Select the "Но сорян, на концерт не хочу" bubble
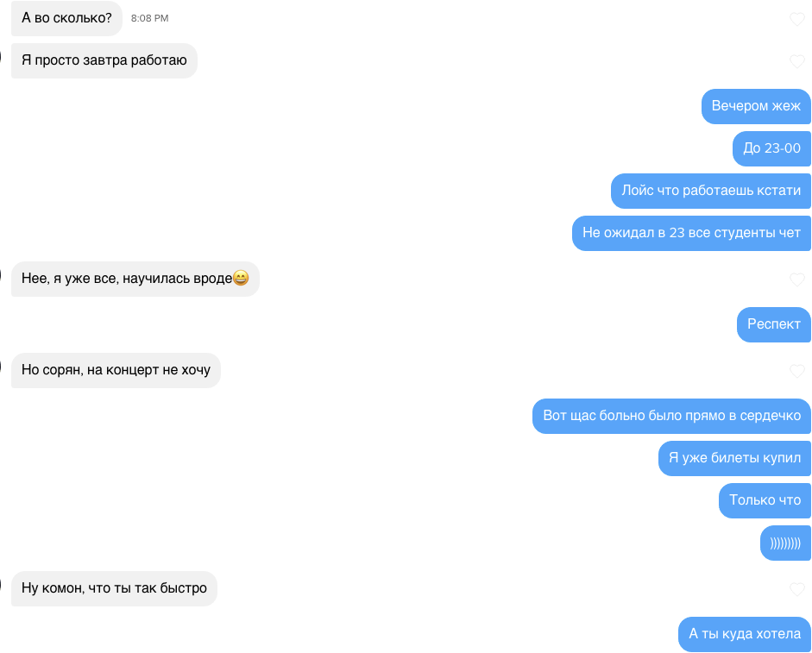Viewport: 812px width, 653px height. 116,370
